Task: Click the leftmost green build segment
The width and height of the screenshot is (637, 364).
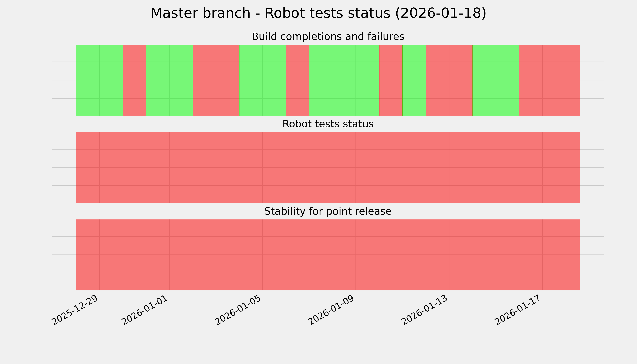Action: 99,80
